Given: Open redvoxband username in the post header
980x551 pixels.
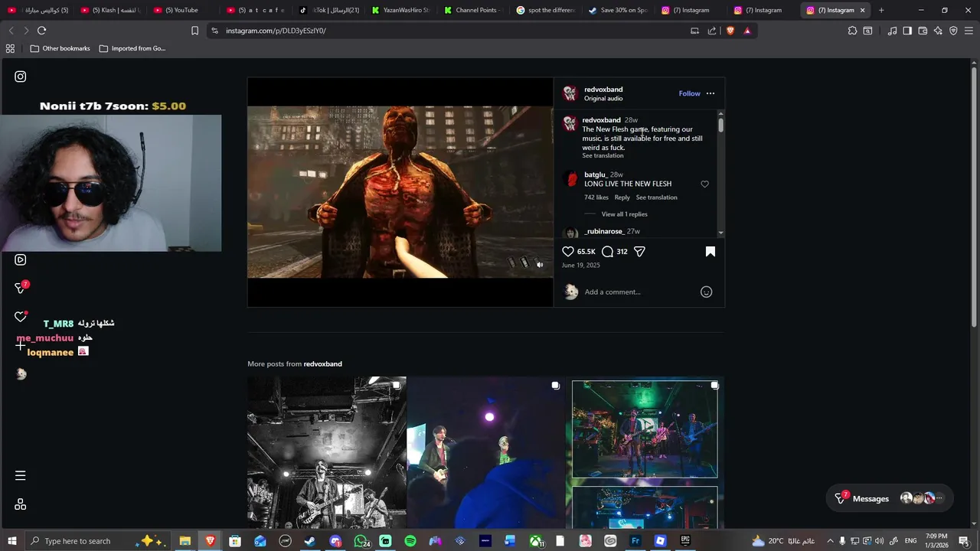Looking at the screenshot, I should pos(603,90).
